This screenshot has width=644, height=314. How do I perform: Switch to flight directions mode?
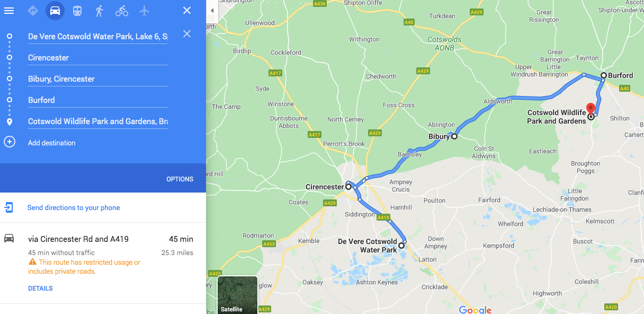[144, 10]
